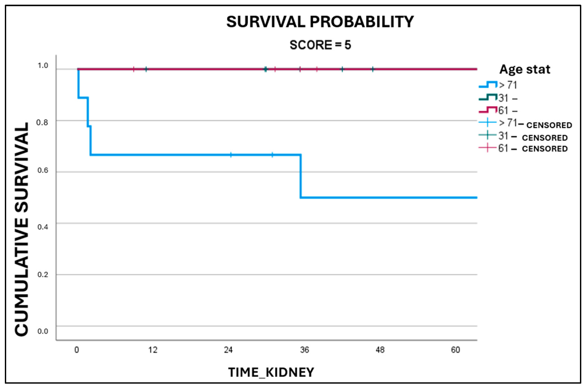Image resolution: width=588 pixels, height=390 pixels.
Task: Click the teal 31 – legend line icon
Action: point(488,97)
